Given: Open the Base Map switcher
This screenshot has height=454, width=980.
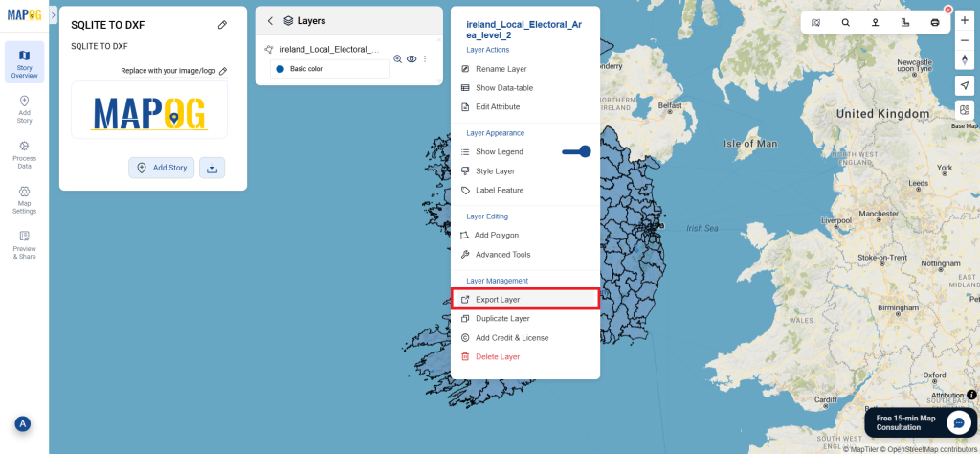Looking at the screenshot, I should pyautogui.click(x=964, y=111).
